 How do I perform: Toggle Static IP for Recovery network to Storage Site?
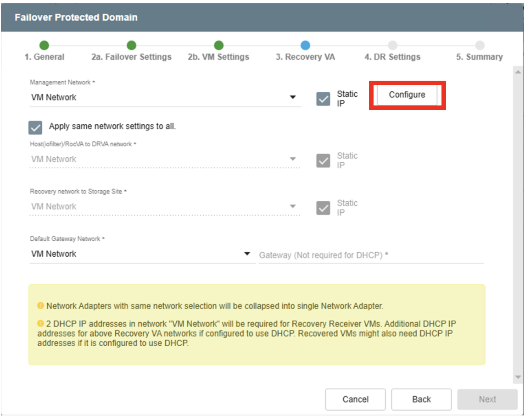pyautogui.click(x=323, y=208)
